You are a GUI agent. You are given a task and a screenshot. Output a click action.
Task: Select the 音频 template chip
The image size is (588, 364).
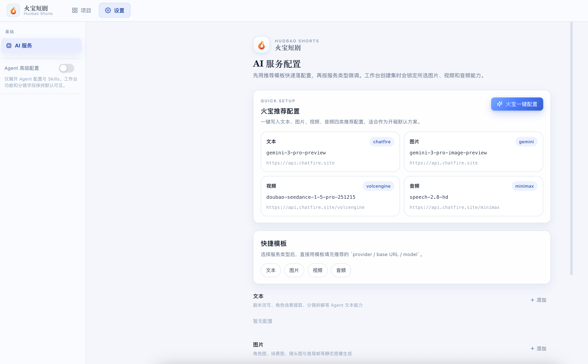pos(341,270)
